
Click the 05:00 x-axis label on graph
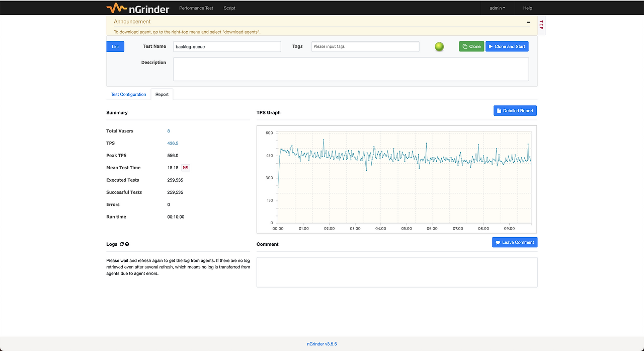(407, 229)
